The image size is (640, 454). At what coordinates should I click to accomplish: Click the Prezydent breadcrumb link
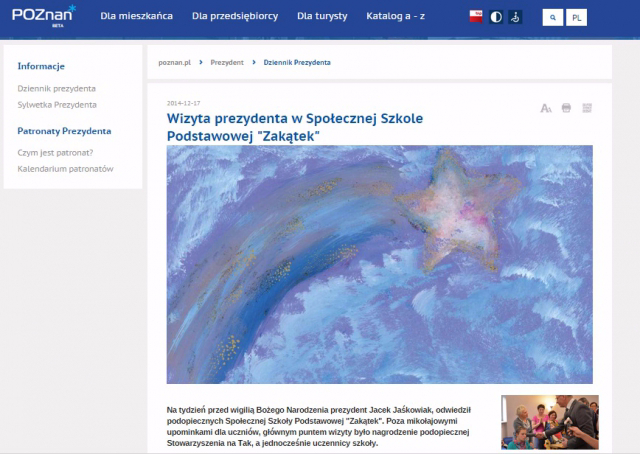click(227, 62)
